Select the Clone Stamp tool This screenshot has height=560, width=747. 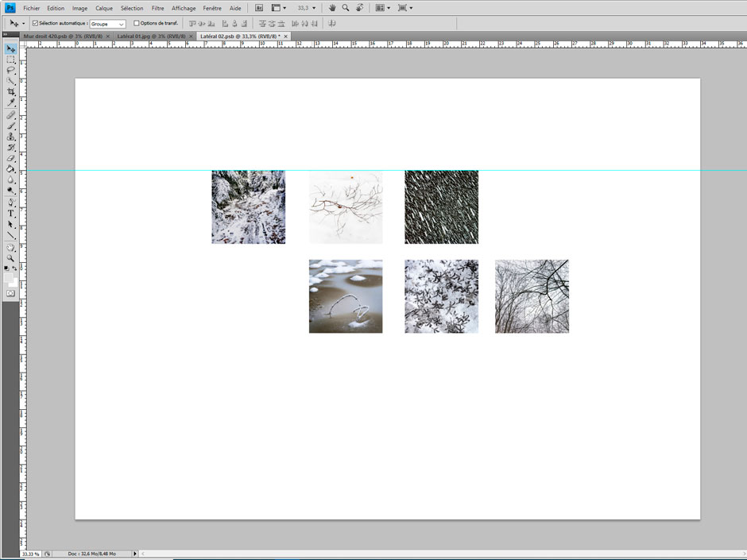(11, 137)
